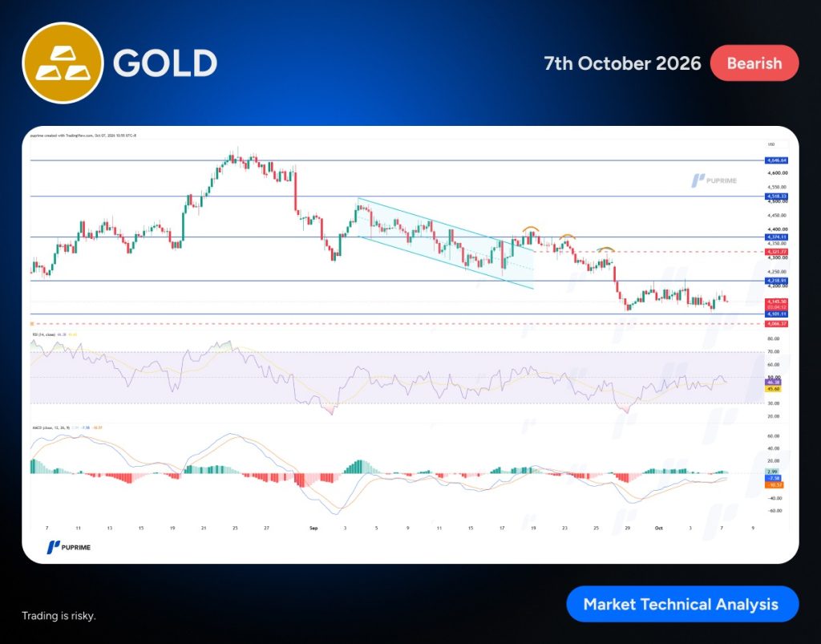Click the 21 date tick on time axis
This screenshot has height=644, width=821.
pyautogui.click(x=204, y=529)
